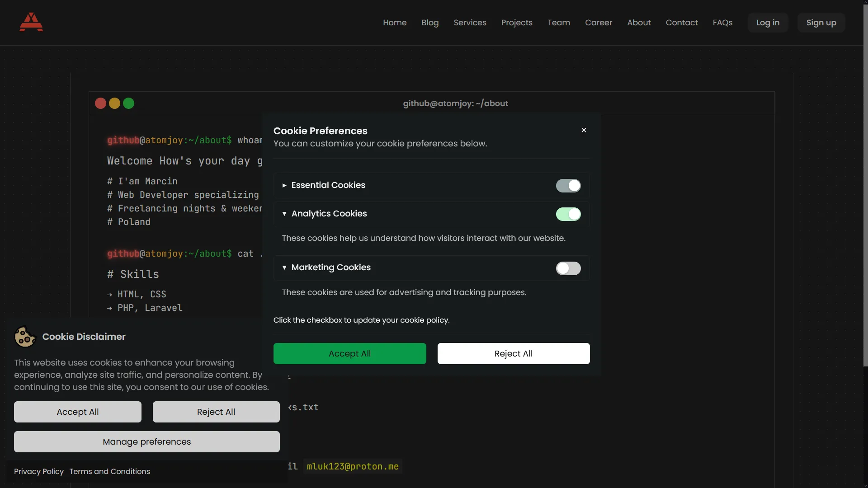Accept All in the Cookie Disclaimer banner
Image resolution: width=868 pixels, height=488 pixels.
pos(78,412)
